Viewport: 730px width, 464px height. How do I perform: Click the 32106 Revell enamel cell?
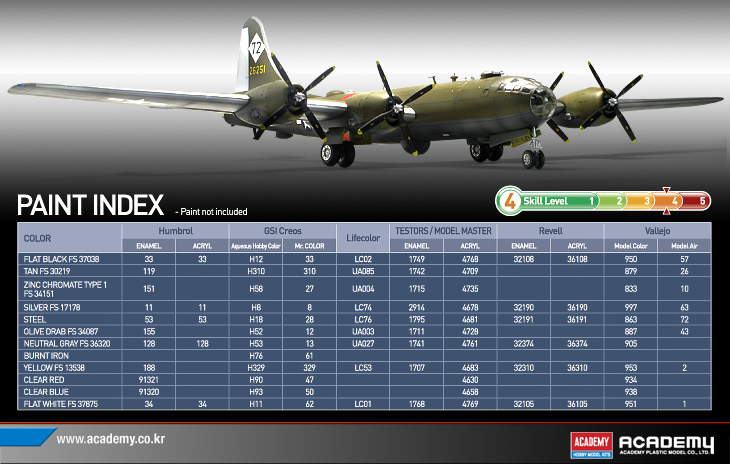click(x=524, y=259)
